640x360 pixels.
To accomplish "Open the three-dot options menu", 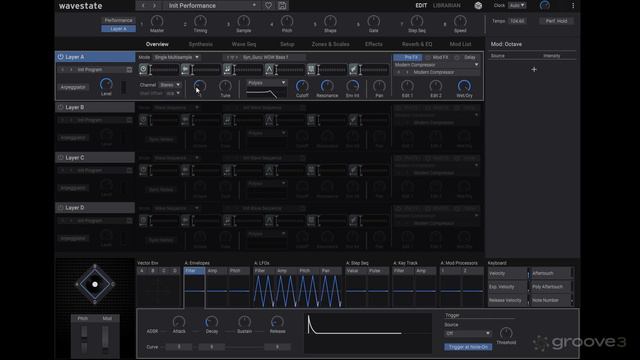I will (573, 6).
